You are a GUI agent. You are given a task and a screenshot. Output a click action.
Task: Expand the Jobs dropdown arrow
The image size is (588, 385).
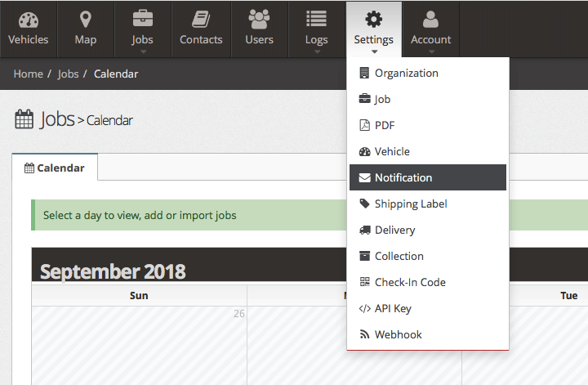[143, 51]
